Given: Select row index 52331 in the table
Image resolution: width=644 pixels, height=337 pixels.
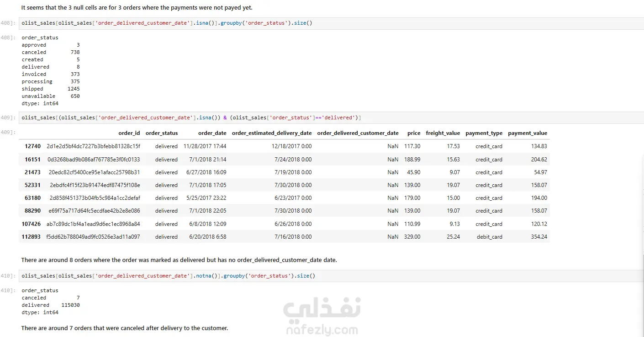Looking at the screenshot, I should click(32, 185).
